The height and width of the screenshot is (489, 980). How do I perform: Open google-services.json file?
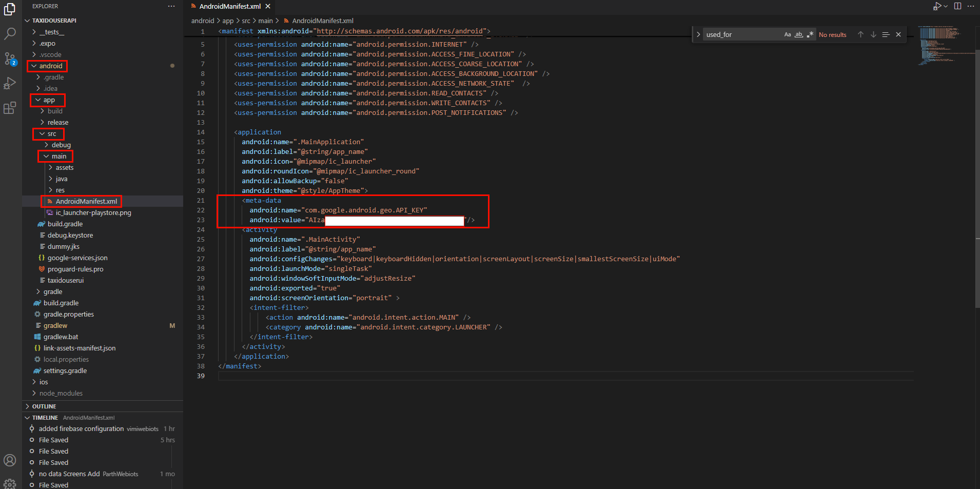pos(77,258)
